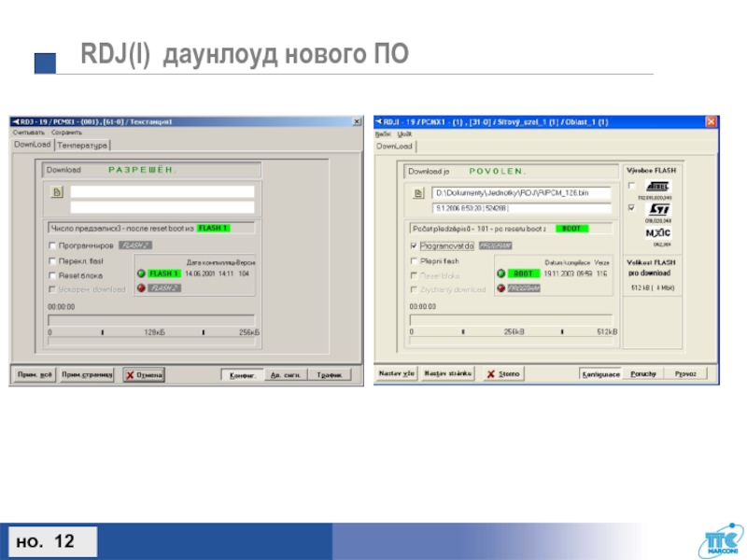Click second empty file info field, Russian window
The width and height of the screenshot is (747, 560).
[162, 206]
